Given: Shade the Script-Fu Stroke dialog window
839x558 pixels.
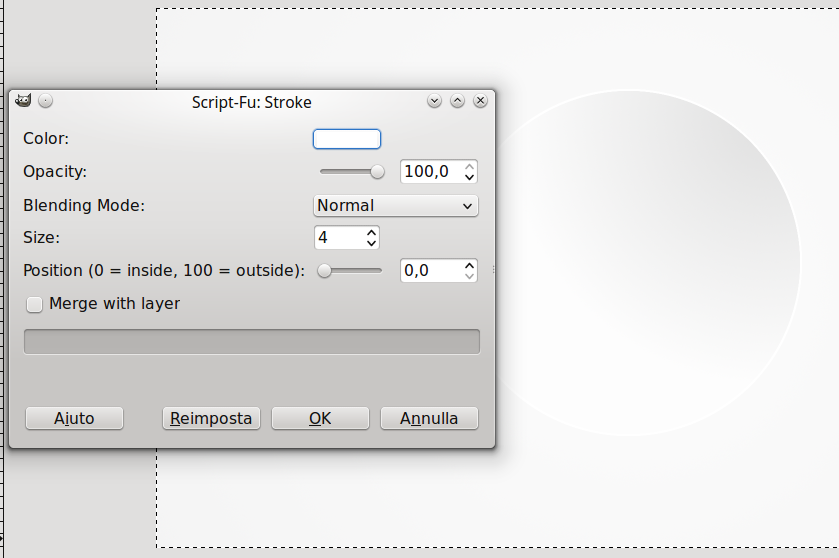Looking at the screenshot, I should tap(434, 101).
